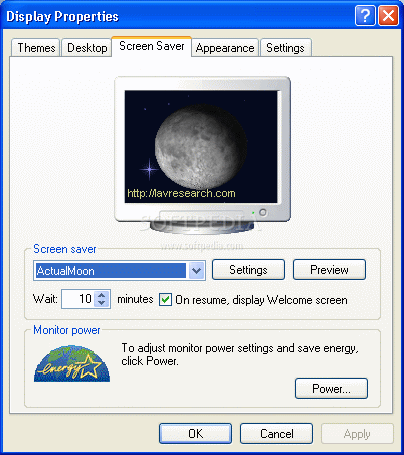Click the monitor power settings description text
The width and height of the screenshot is (404, 455).
[240, 354]
